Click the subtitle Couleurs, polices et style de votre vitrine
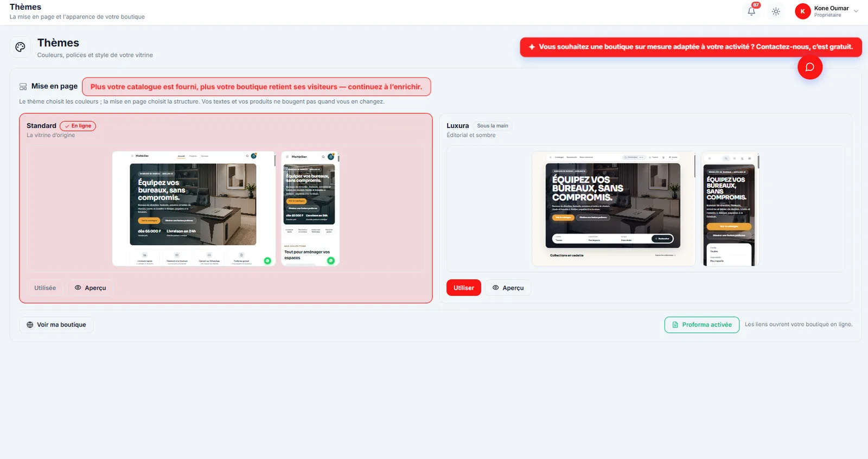The width and height of the screenshot is (868, 459). (95, 55)
